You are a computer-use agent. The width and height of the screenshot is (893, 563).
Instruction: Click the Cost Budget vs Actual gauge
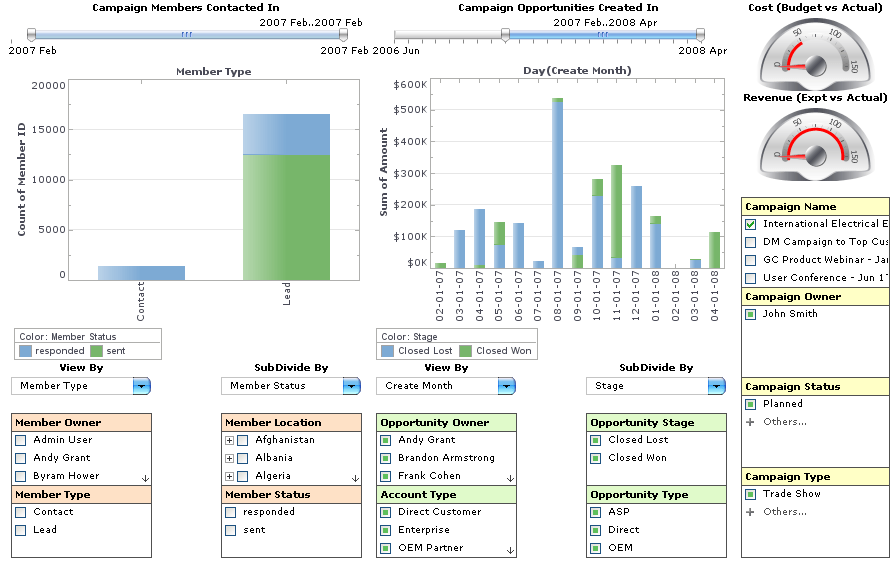pos(816,54)
